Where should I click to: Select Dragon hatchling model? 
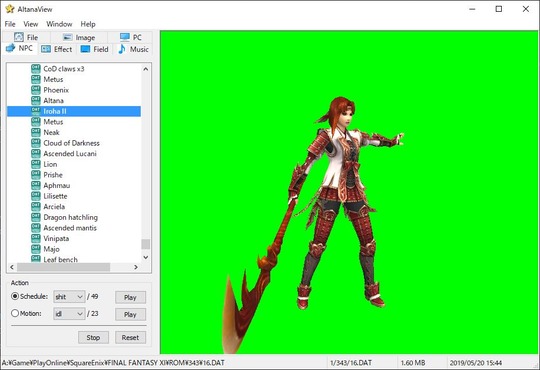[x=71, y=217]
